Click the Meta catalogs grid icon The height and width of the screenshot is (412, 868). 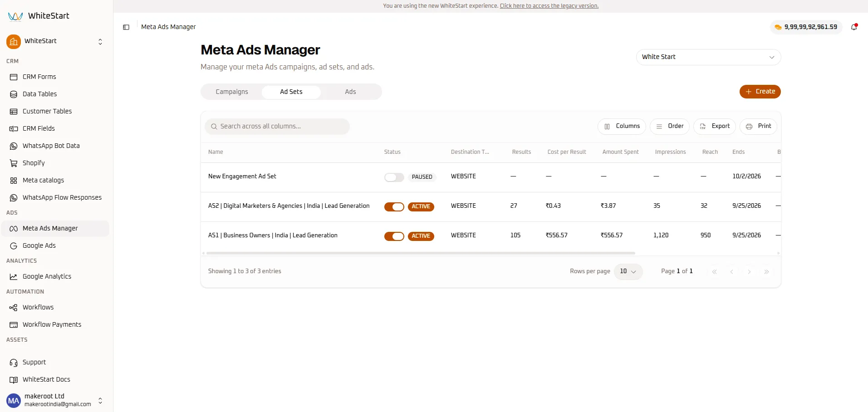click(x=14, y=181)
